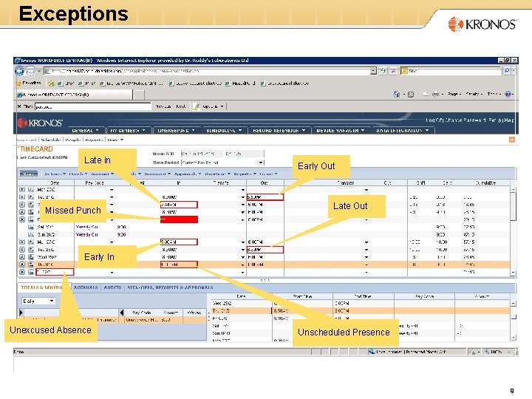Open the MY GENIES navigation menu

[x=128, y=130]
